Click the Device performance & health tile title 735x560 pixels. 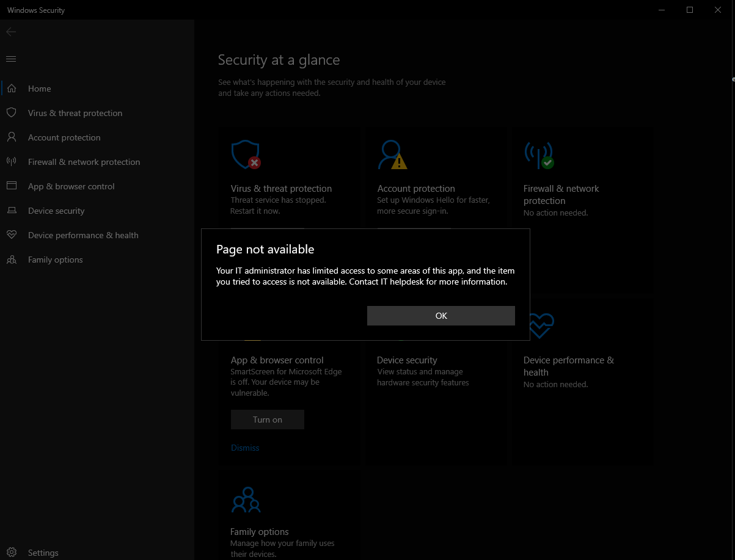pyautogui.click(x=568, y=366)
